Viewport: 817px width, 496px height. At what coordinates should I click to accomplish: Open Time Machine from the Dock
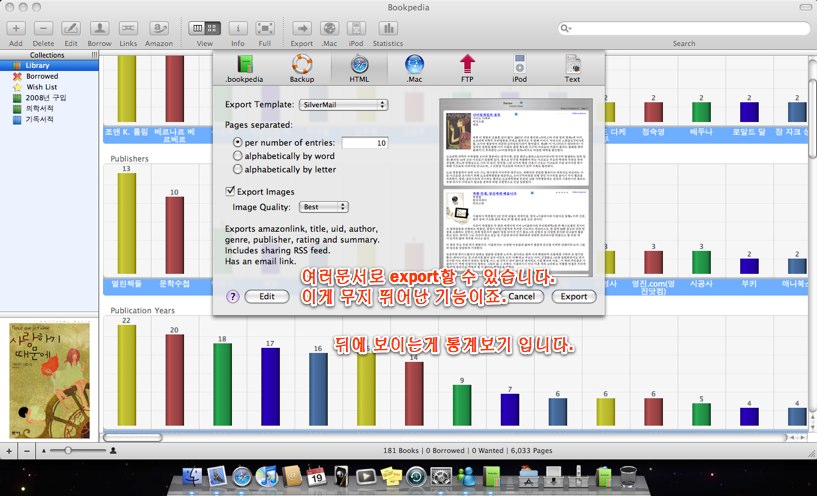pos(416,476)
